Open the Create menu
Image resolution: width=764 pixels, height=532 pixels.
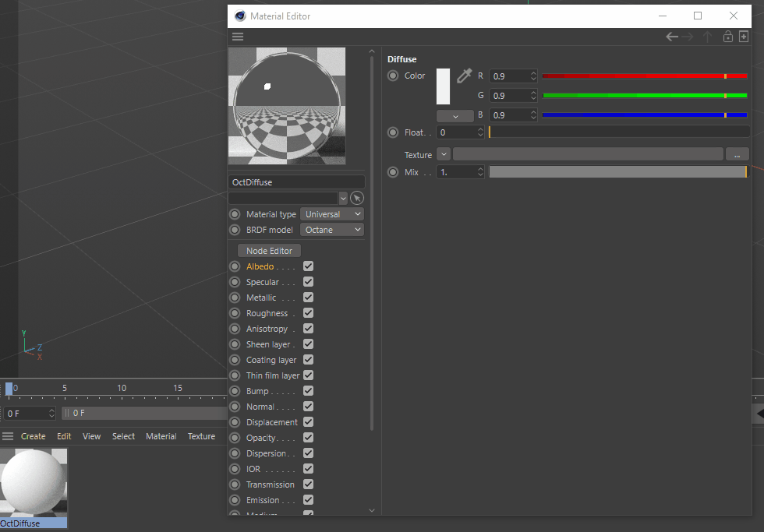coord(33,436)
